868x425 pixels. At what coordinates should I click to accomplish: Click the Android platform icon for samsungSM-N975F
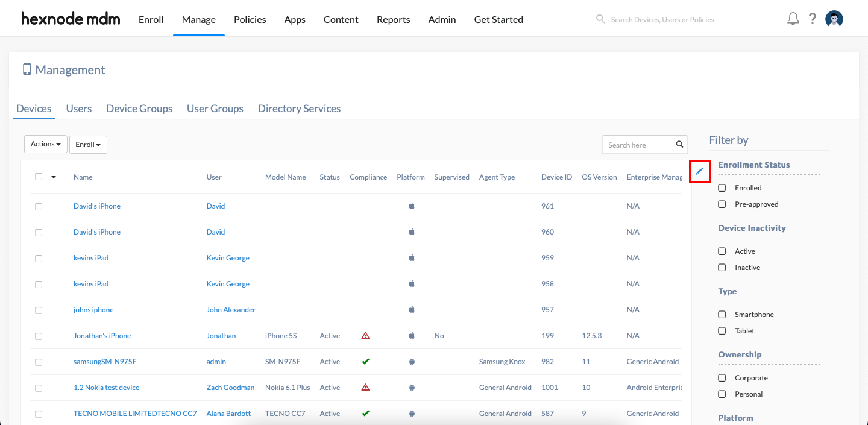(x=412, y=362)
